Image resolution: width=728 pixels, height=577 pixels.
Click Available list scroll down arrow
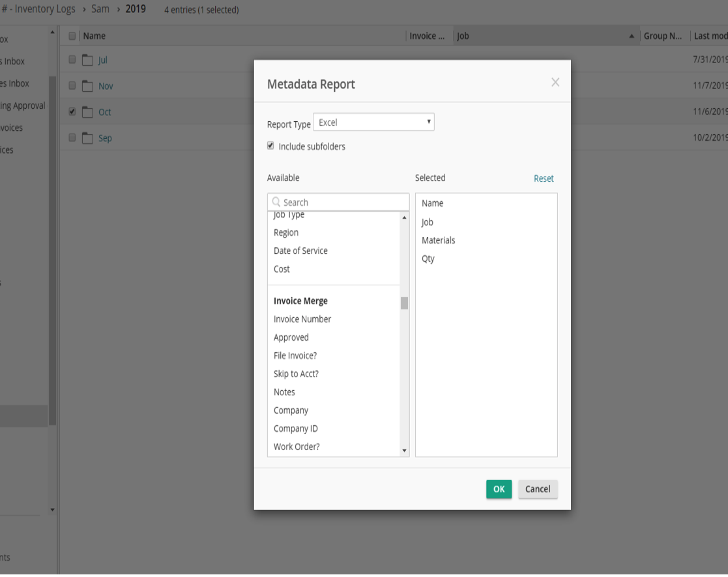click(404, 451)
